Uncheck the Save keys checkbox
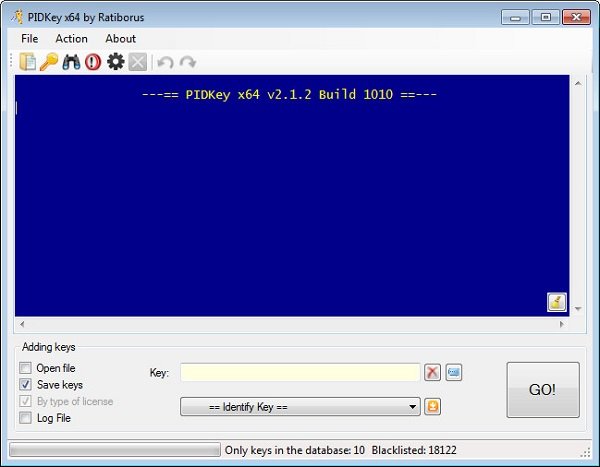 point(25,384)
